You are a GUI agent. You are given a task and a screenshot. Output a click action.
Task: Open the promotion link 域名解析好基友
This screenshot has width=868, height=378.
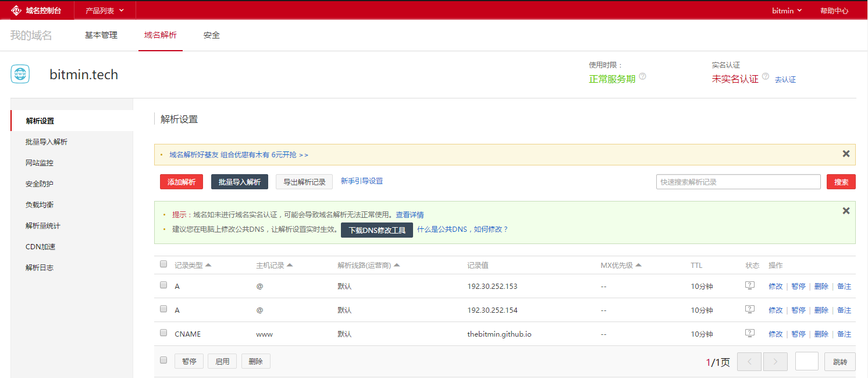(x=239, y=155)
